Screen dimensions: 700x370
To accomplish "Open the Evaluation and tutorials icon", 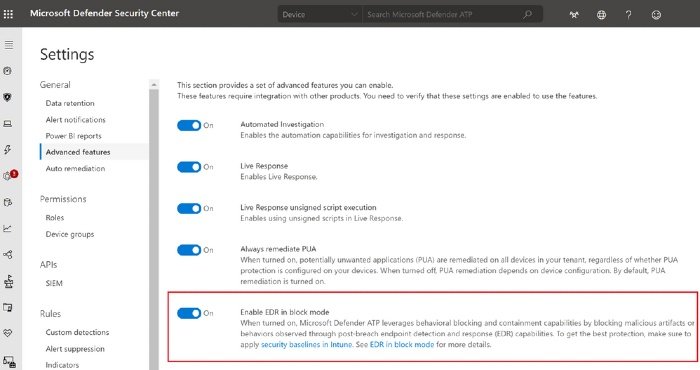I will pyautogui.click(x=8, y=308).
